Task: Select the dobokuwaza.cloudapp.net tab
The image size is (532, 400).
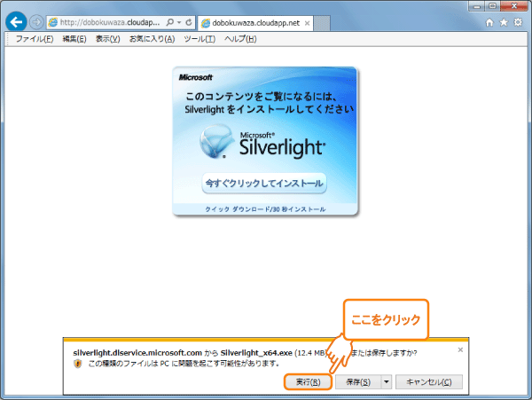Action: click(x=255, y=23)
